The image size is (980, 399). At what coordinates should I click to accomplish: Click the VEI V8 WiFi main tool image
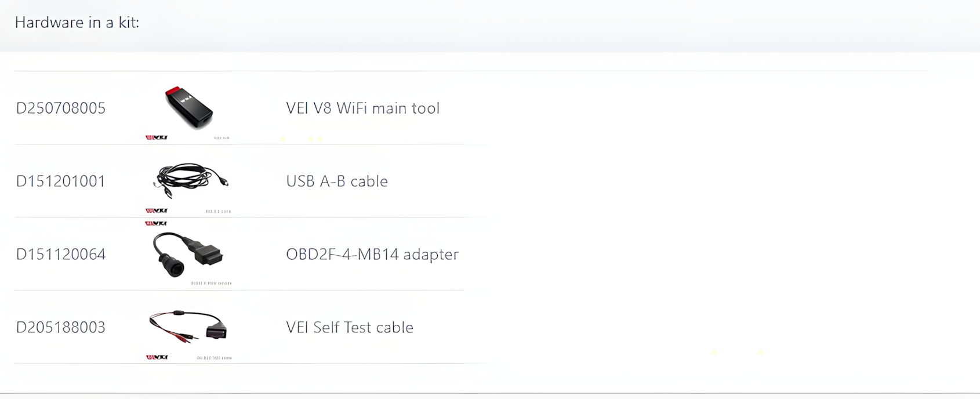189,107
